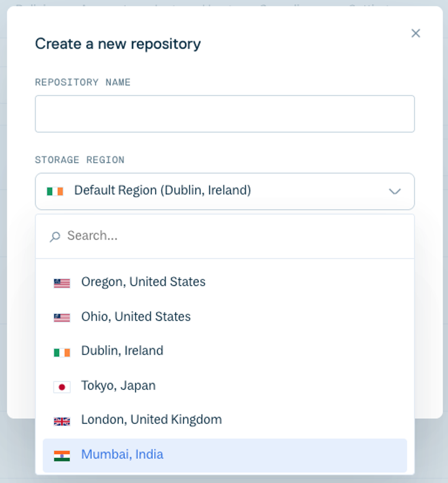Click the "Create a new repository" heading
Screen dimensions: 448x483
118,44
